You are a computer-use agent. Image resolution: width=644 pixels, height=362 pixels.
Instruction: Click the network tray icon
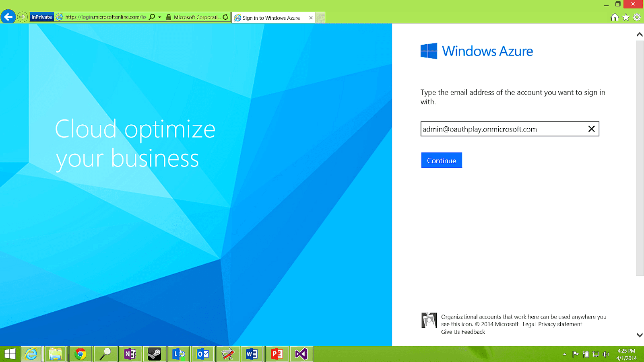[x=596, y=354]
